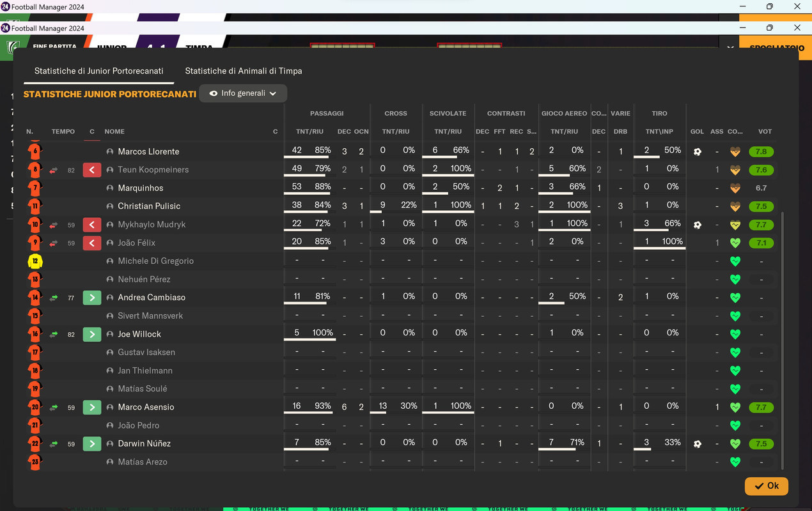Open Darwin Núñez's player profile

tap(144, 443)
